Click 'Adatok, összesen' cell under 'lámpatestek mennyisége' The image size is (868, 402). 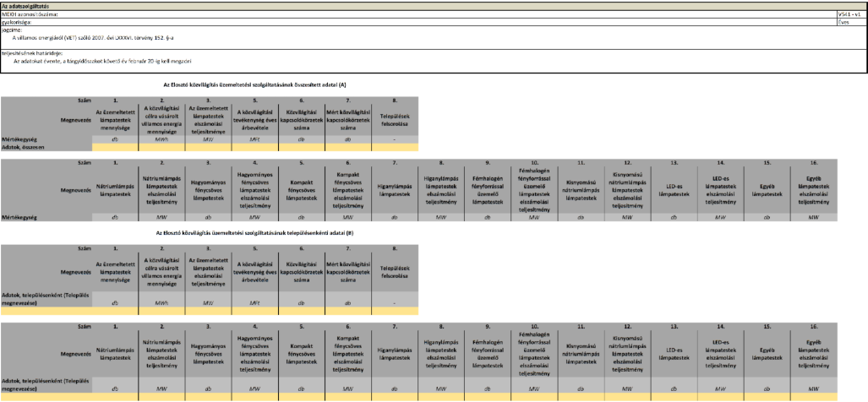pyautogui.click(x=116, y=147)
